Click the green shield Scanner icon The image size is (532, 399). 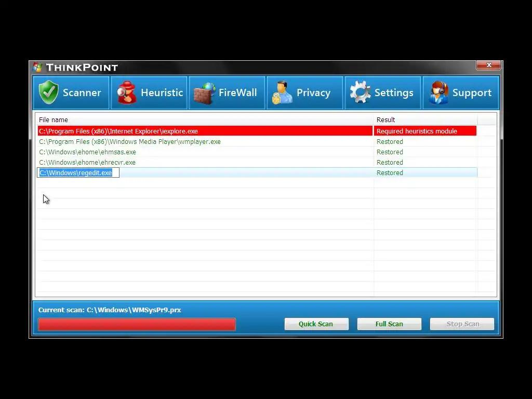tap(48, 92)
